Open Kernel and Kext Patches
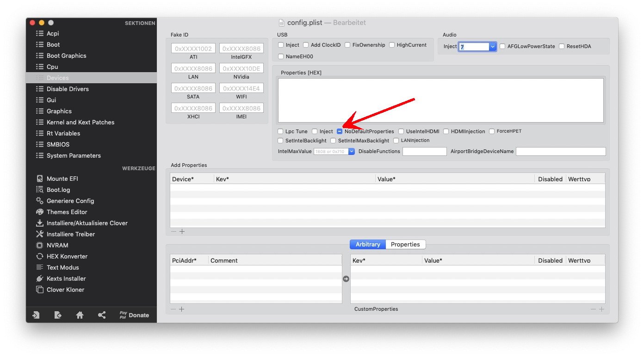The width and height of the screenshot is (644, 357). pos(80,122)
